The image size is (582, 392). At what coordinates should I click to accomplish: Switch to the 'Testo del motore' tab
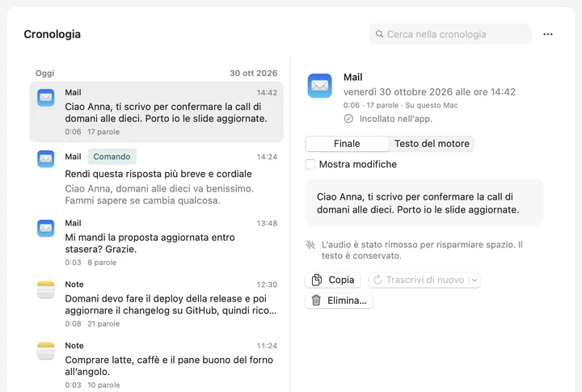tap(432, 144)
